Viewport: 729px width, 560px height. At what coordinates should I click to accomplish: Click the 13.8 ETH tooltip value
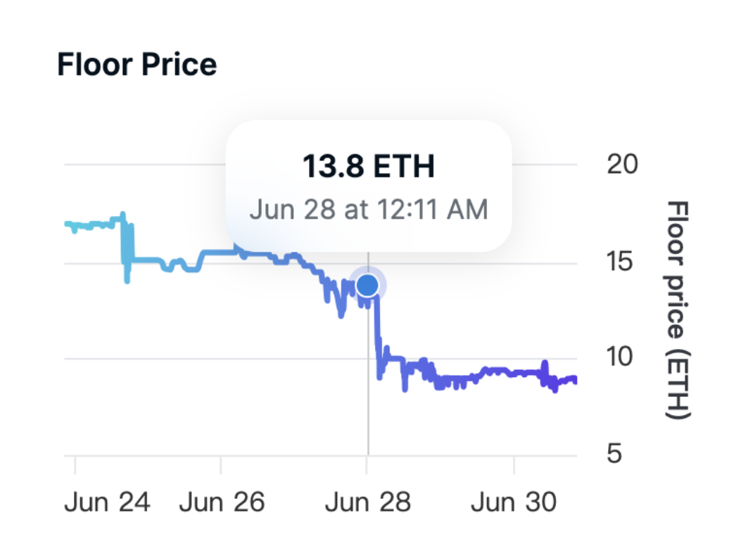tap(368, 167)
